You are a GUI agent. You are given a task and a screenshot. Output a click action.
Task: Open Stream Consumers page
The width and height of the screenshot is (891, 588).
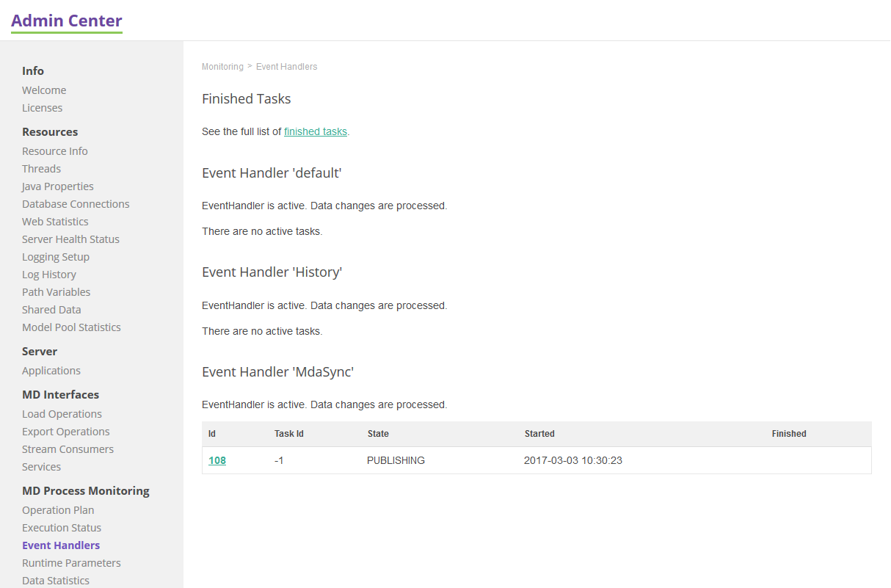point(68,449)
